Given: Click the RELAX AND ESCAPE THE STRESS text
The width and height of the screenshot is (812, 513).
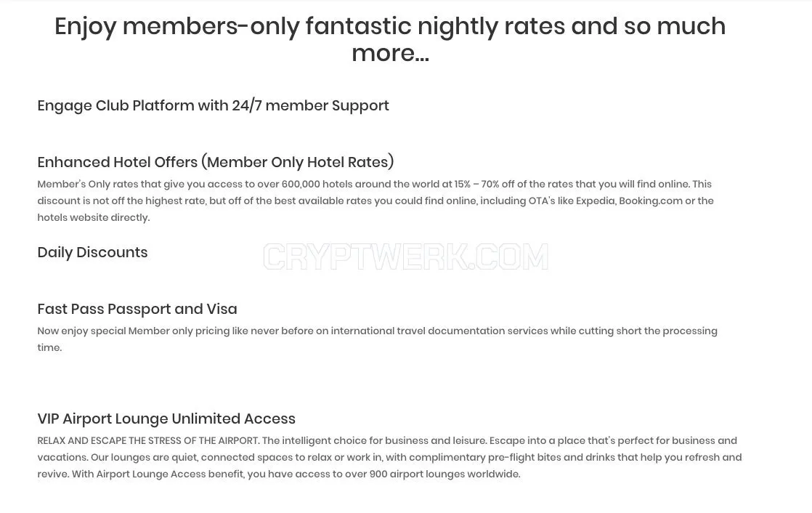Looking at the screenshot, I should click(x=148, y=440).
